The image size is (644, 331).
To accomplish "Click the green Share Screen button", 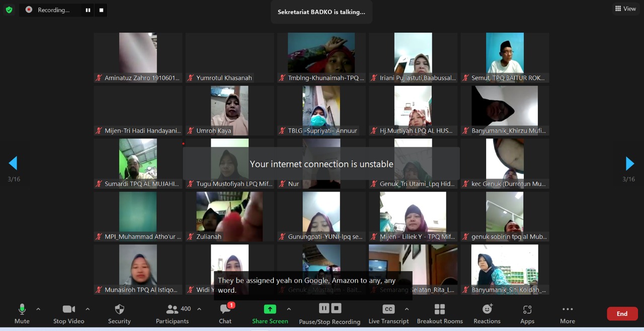I will (x=270, y=314).
